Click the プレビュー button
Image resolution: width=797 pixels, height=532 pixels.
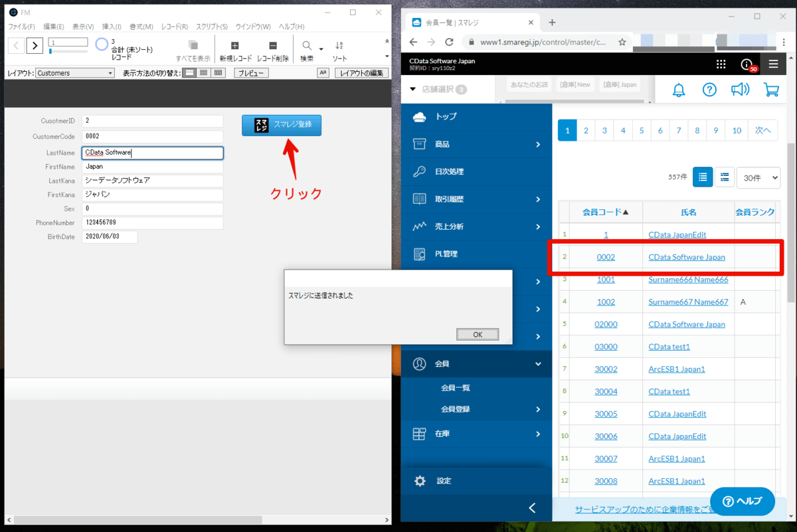tap(251, 73)
